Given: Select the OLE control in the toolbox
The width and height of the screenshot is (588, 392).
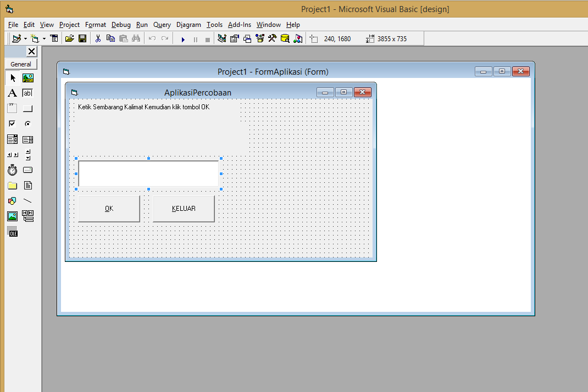Looking at the screenshot, I should 12,231.
